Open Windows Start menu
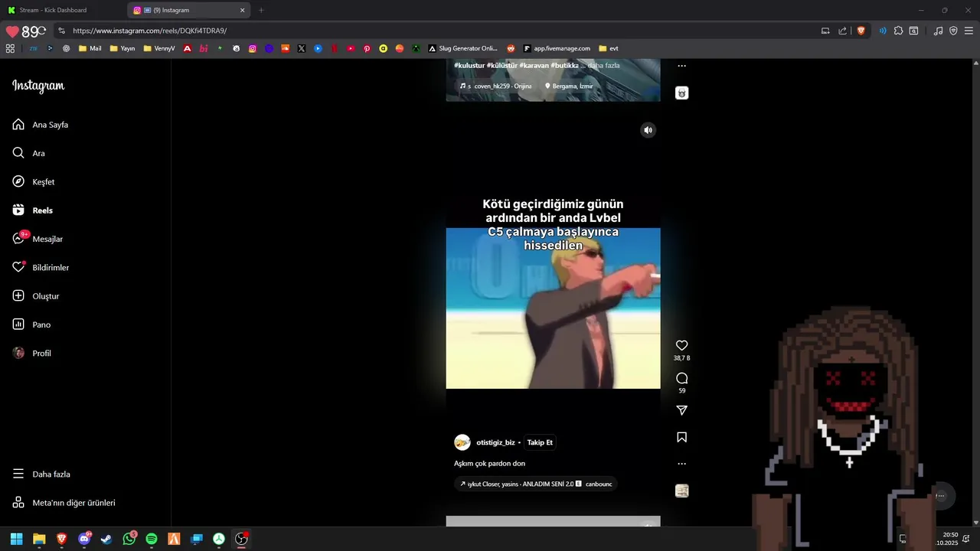The height and width of the screenshot is (551, 980). click(16, 539)
